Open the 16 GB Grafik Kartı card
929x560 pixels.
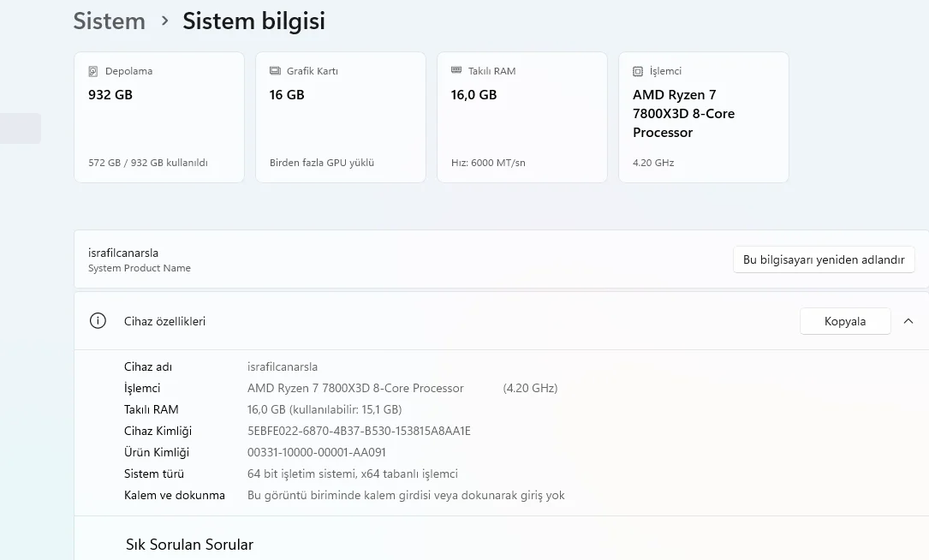(x=341, y=117)
